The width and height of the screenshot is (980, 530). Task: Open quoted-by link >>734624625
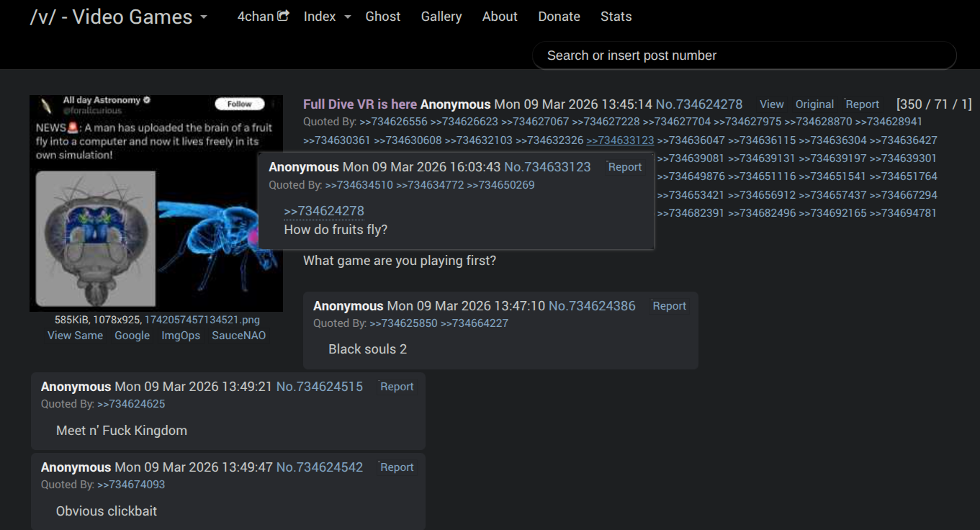pyautogui.click(x=131, y=404)
